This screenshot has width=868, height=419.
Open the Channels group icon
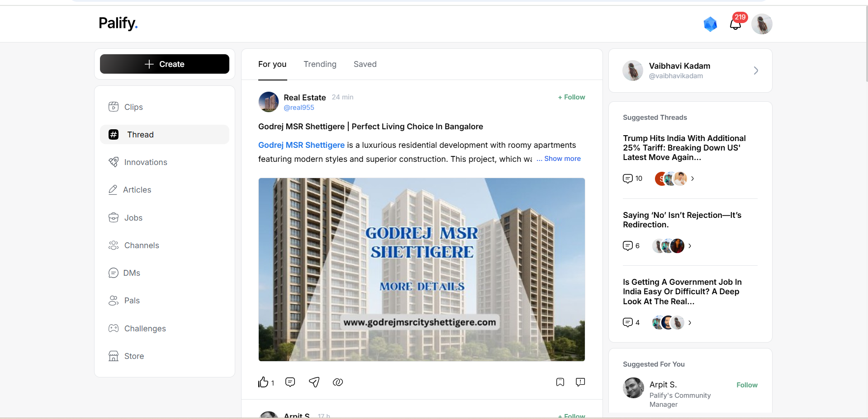(x=114, y=245)
